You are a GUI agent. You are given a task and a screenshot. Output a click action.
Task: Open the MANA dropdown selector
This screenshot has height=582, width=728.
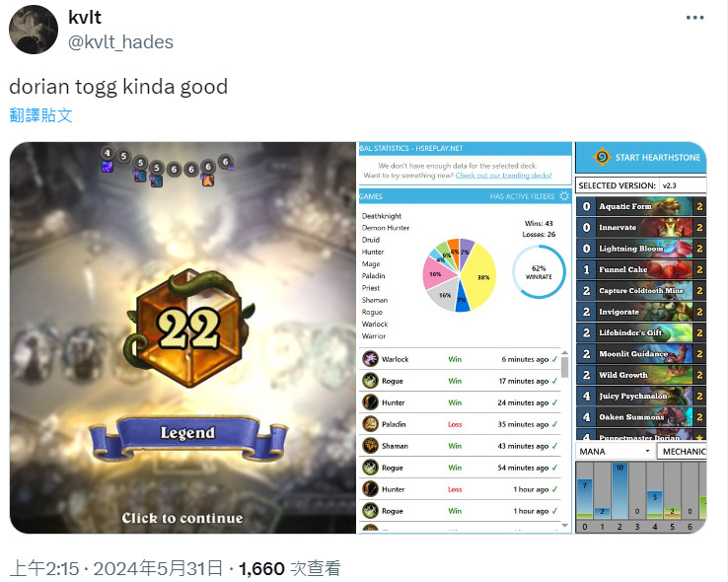(615, 451)
